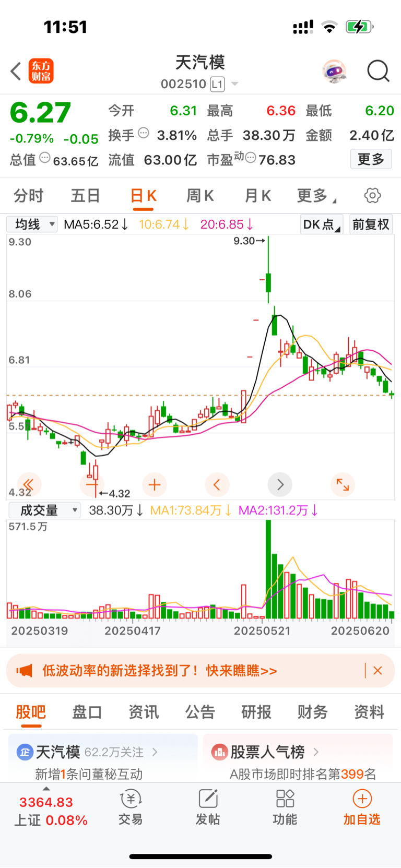Open the search magnifier icon
This screenshot has width=401, height=868.
point(379,71)
